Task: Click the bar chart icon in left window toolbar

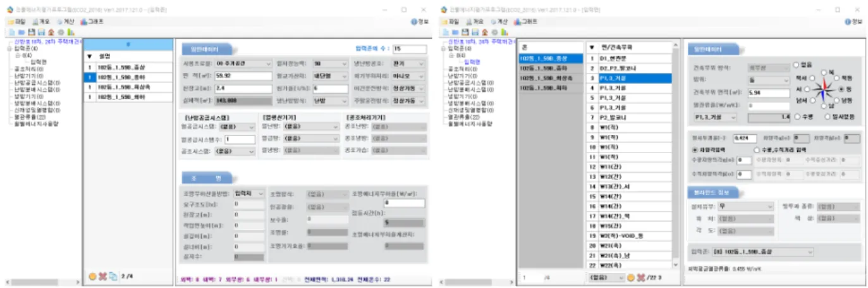Action: click(x=70, y=32)
